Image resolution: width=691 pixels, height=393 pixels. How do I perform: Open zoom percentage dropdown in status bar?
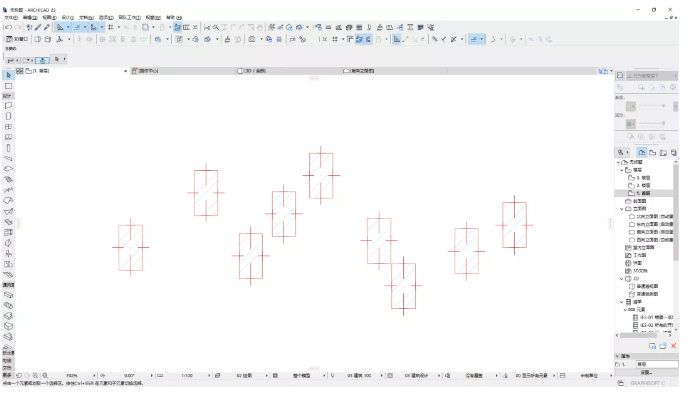click(94, 376)
